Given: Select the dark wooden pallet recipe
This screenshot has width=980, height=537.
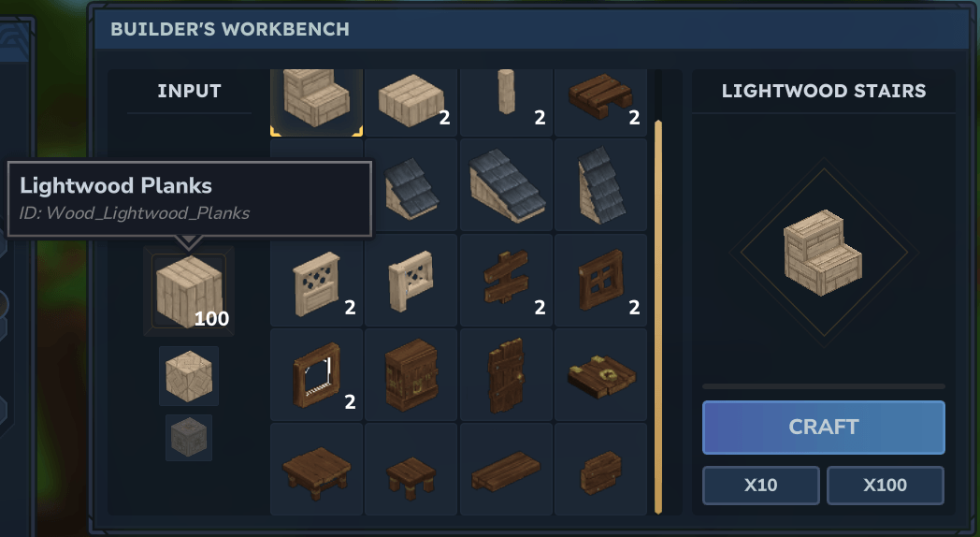Looking at the screenshot, I should (x=600, y=103).
